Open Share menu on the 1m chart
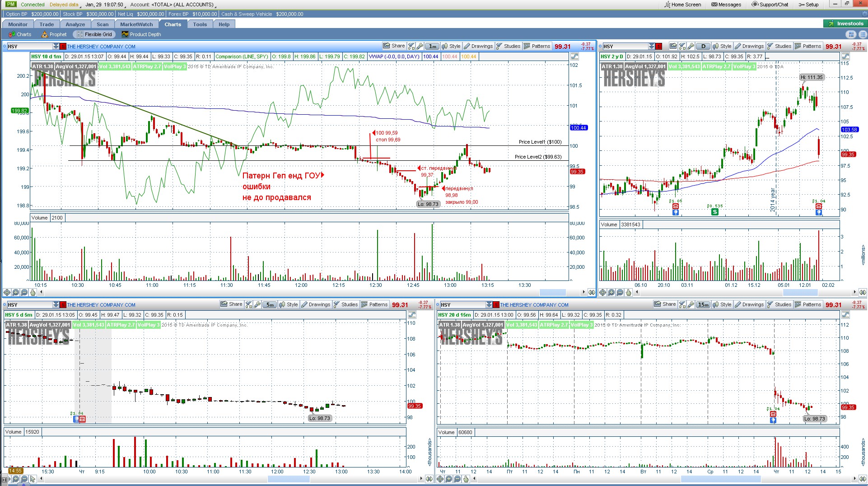 pyautogui.click(x=394, y=46)
